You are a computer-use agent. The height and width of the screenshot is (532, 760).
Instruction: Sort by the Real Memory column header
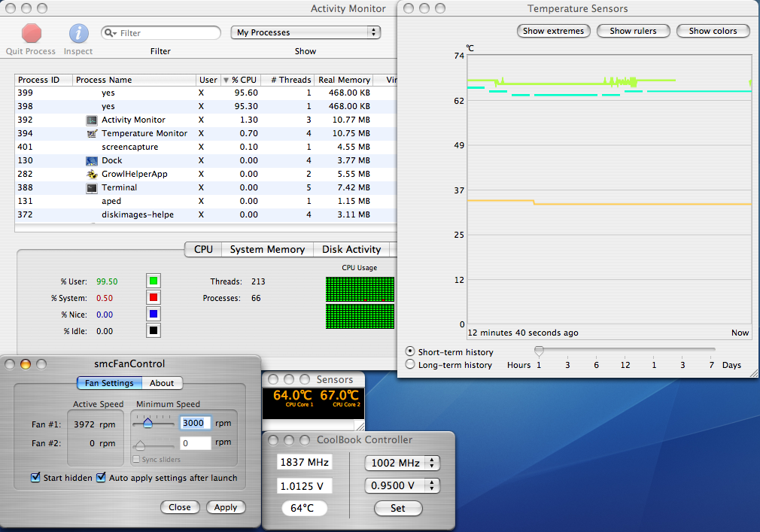pyautogui.click(x=344, y=80)
